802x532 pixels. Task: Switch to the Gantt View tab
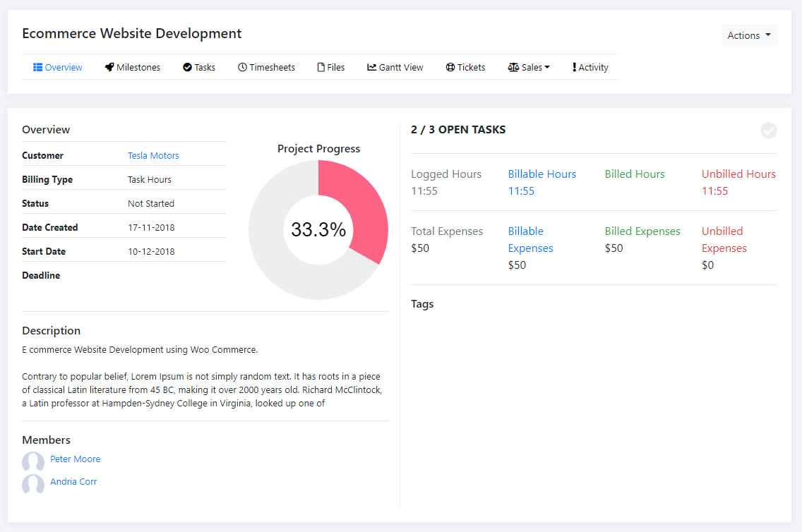point(400,68)
